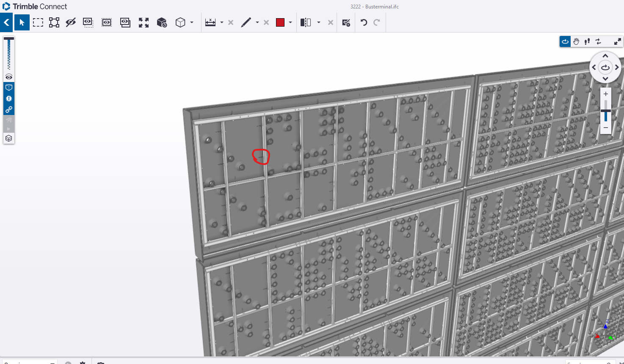
Task: Return with the back chevron button
Action: tap(6, 22)
